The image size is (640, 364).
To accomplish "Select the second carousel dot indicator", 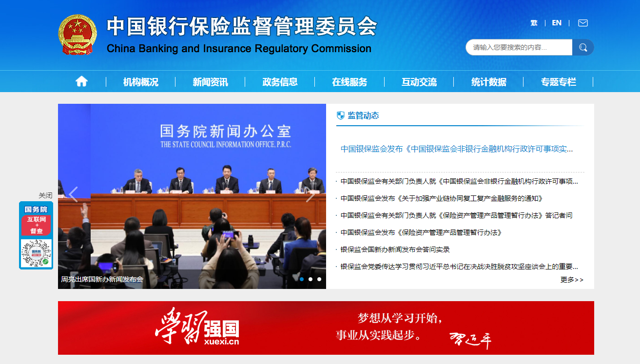I will click(310, 279).
